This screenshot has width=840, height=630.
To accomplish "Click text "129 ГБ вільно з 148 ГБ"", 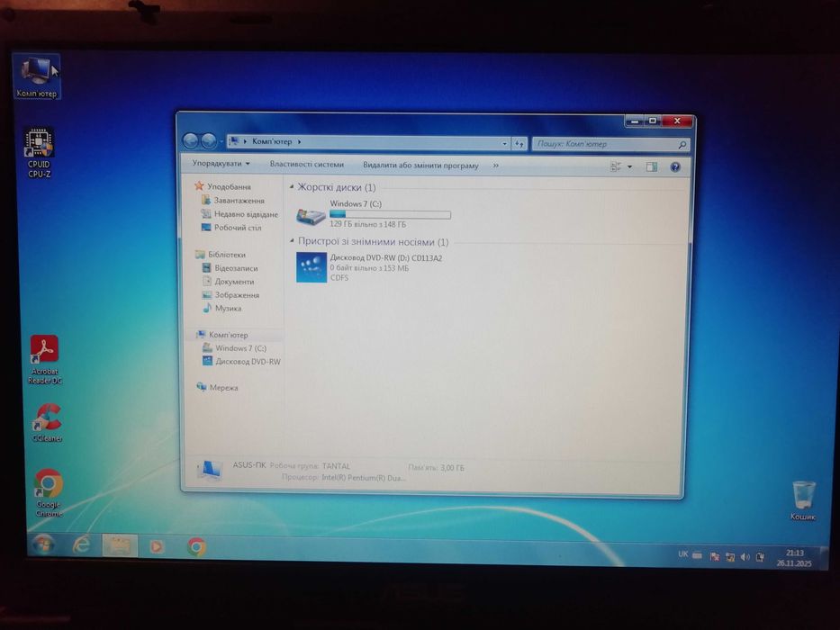I will (x=367, y=224).
